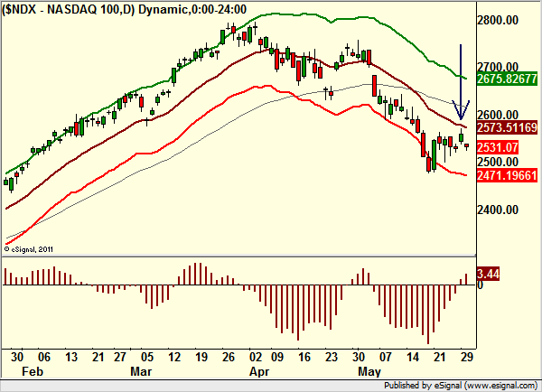
Task: Click the Apr month label on time axis
Action: coord(259,371)
